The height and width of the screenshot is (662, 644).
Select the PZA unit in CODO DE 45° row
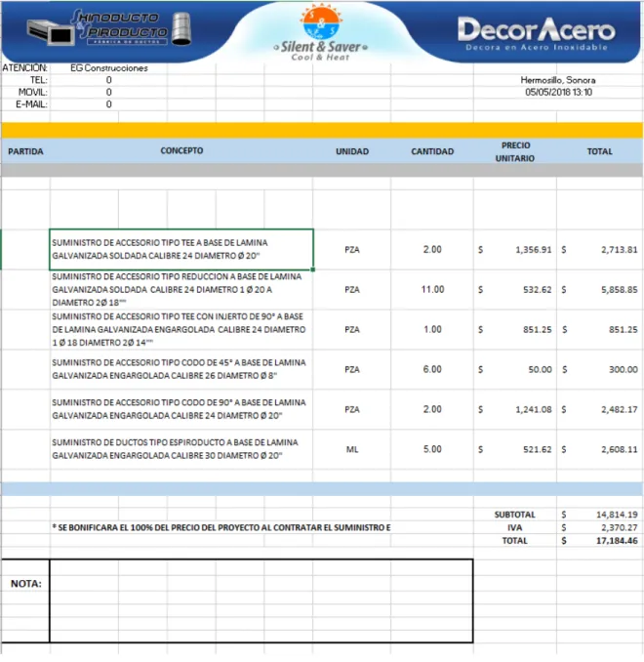(352, 370)
